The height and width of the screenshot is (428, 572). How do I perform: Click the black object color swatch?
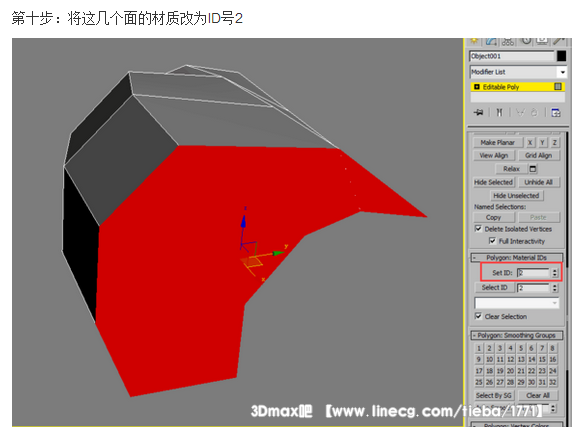point(561,56)
